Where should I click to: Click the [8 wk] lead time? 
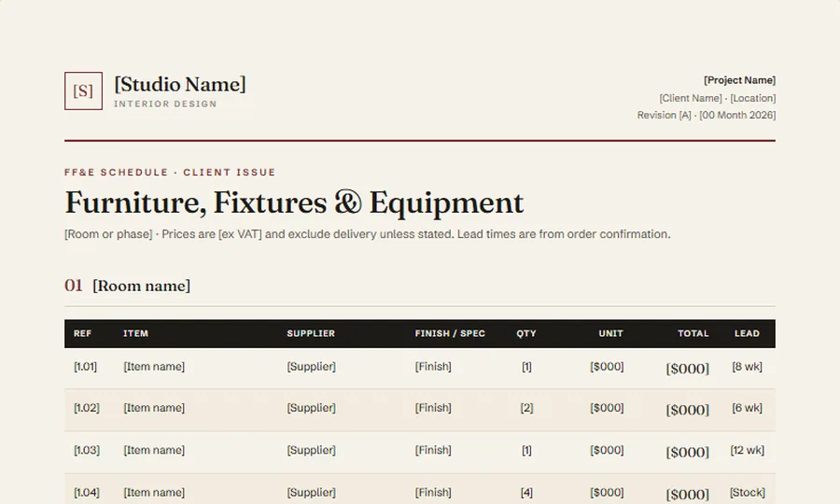(748, 367)
